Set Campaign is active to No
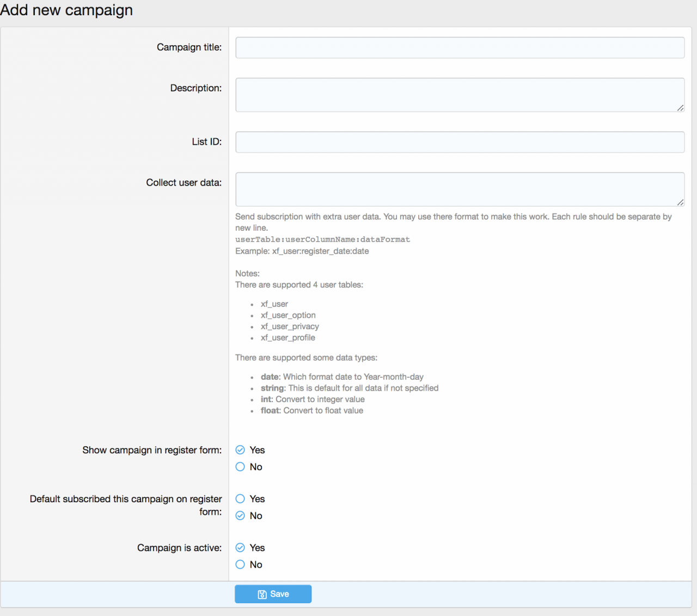697x616 pixels. [240, 565]
